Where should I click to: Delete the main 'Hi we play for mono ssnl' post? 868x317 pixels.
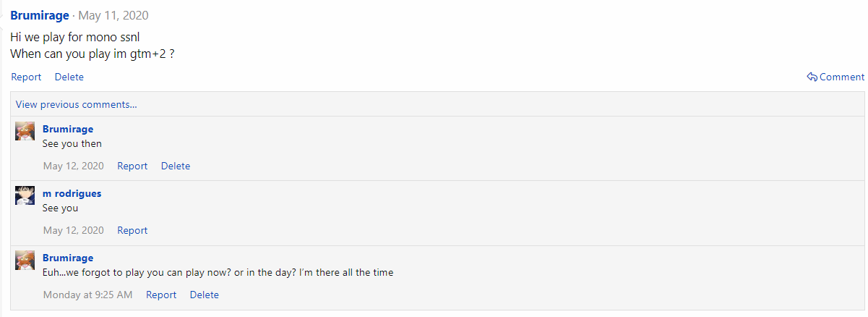(69, 77)
